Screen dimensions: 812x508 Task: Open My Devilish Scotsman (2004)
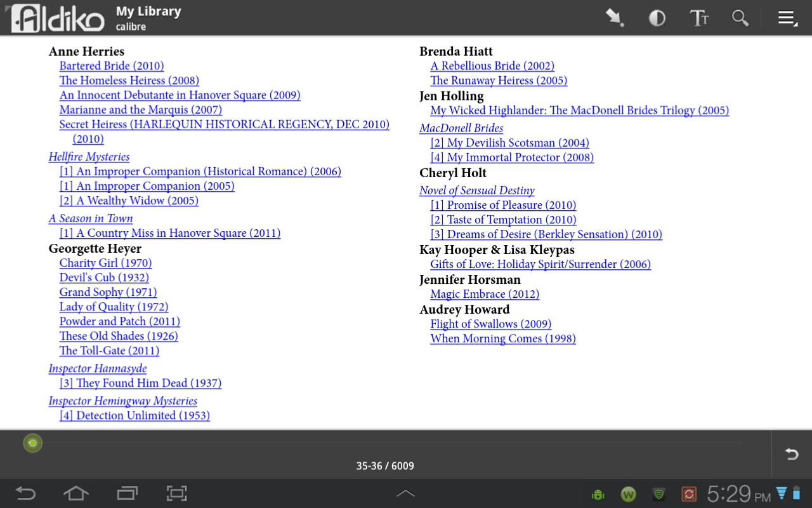click(x=510, y=143)
